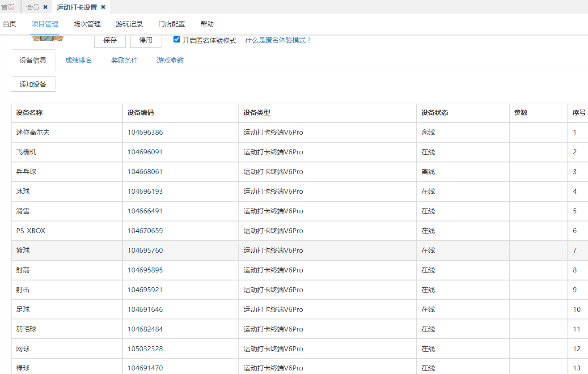The width and height of the screenshot is (588, 374).
Task: Click the 设备名称 column header
Action: click(x=67, y=113)
